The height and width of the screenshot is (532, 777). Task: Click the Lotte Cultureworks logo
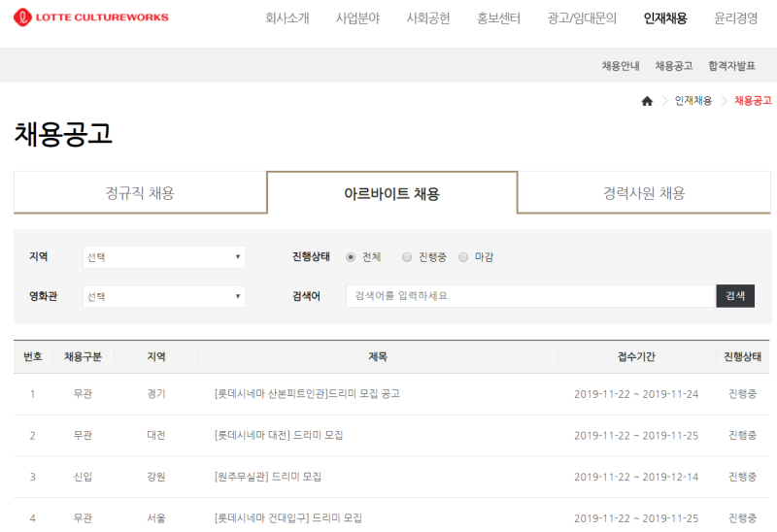(91, 17)
